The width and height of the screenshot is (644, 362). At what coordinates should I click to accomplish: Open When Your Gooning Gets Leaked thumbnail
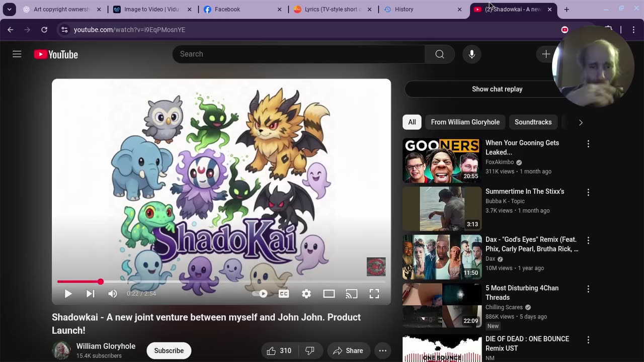pyautogui.click(x=442, y=160)
